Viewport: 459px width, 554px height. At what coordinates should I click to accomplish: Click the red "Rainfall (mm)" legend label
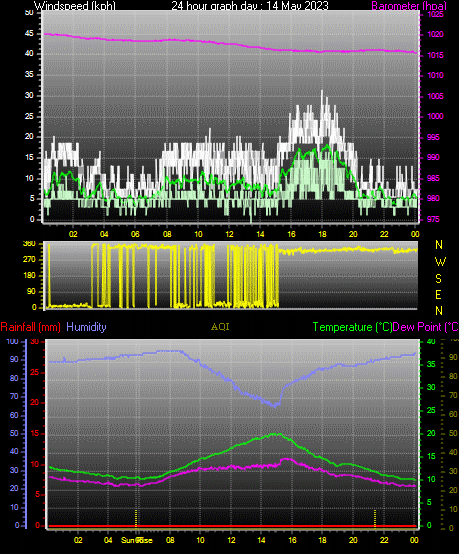(30, 327)
